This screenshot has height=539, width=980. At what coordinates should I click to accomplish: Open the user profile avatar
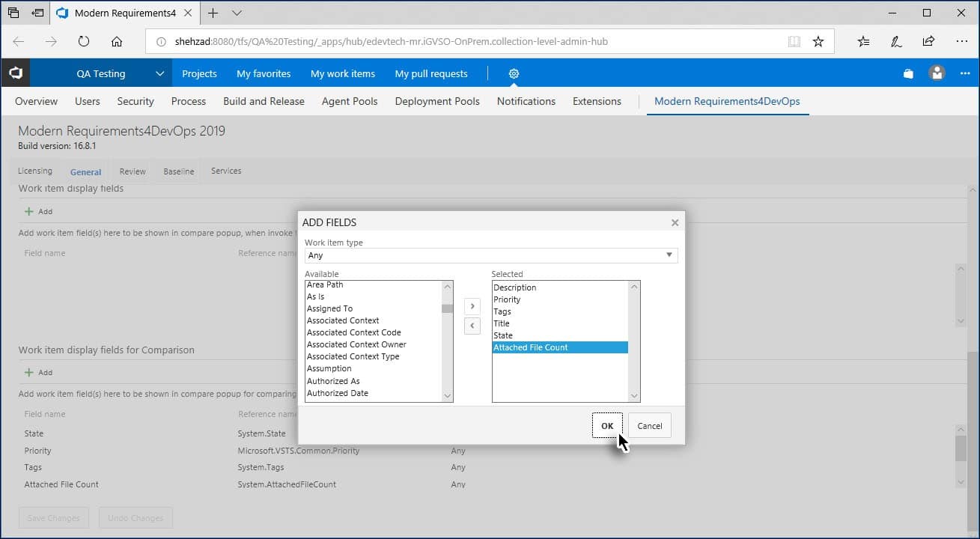pos(937,73)
